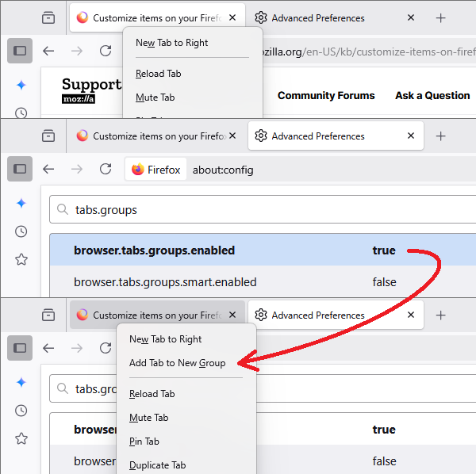Choose Mute Tab in bottom context menu

coord(148,418)
